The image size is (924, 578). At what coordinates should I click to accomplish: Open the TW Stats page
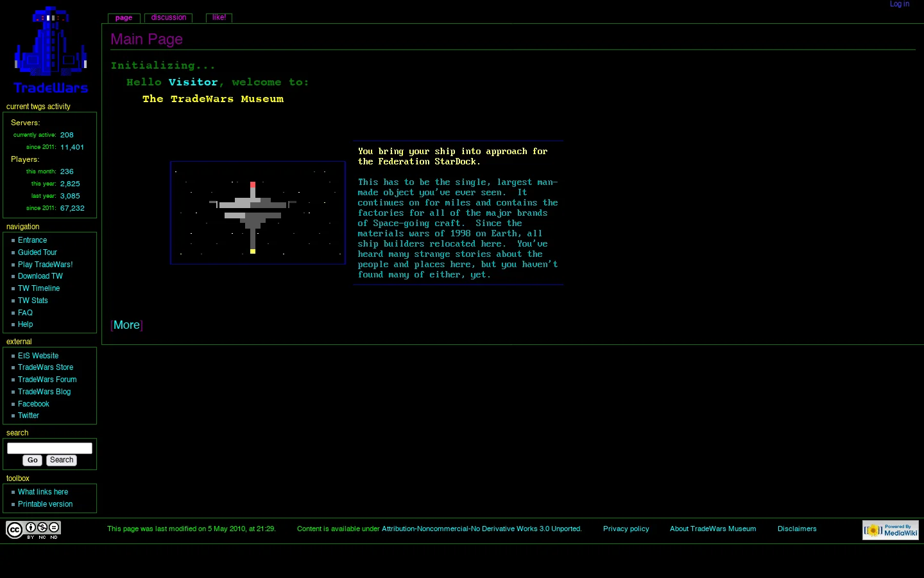pyautogui.click(x=33, y=301)
